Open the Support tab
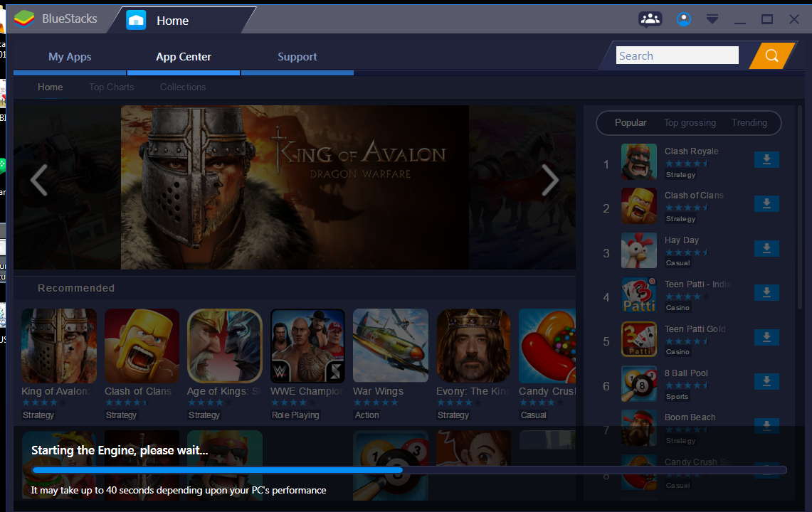812x512 pixels. [x=297, y=57]
